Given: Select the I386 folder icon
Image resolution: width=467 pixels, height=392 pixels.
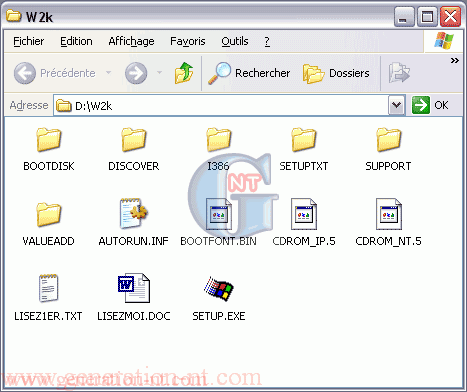Looking at the screenshot, I should pyautogui.click(x=219, y=139).
